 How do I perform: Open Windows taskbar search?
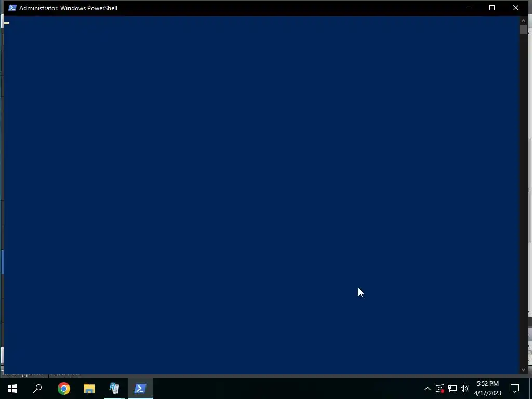[37, 389]
